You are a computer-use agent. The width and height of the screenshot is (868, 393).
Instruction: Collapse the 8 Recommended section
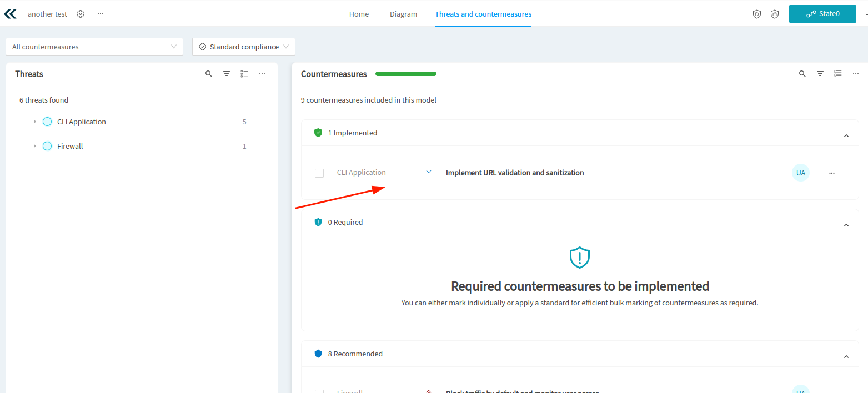[846, 356]
